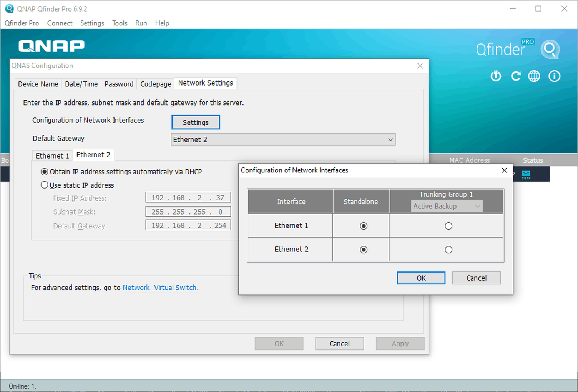This screenshot has height=392, width=578.
Task: Switch to the Password tab
Action: point(119,84)
